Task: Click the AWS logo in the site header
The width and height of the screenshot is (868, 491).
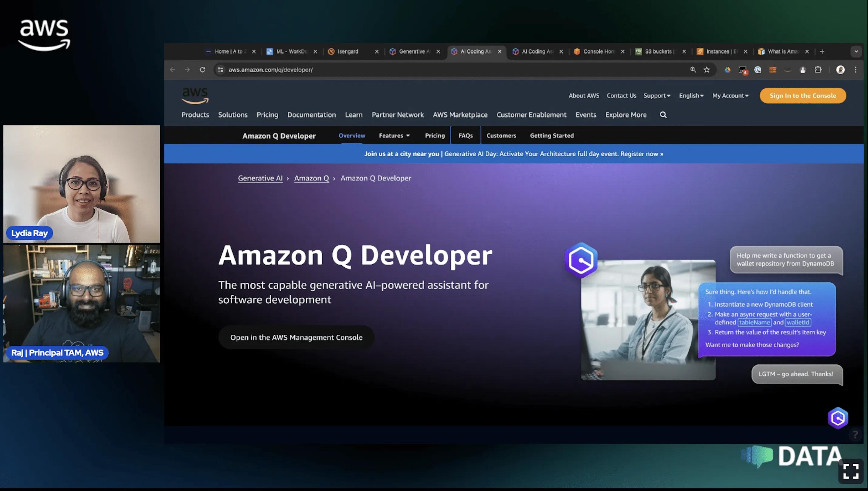Action: [x=195, y=96]
